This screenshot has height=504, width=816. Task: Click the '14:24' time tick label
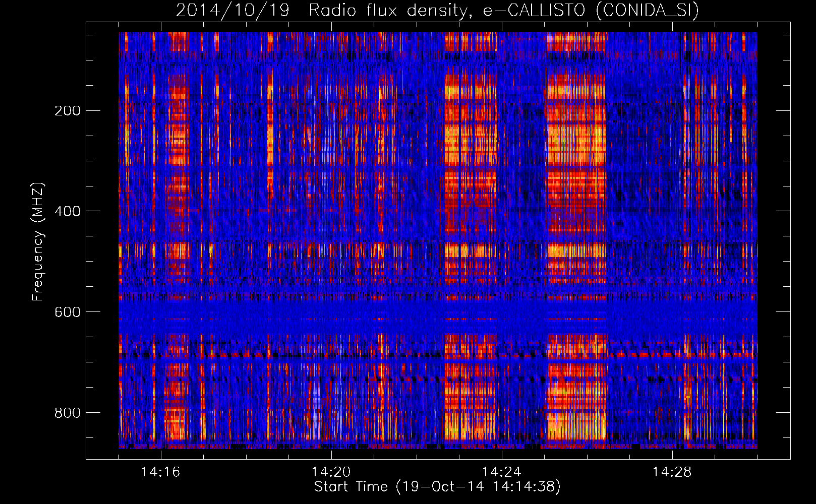coord(501,472)
